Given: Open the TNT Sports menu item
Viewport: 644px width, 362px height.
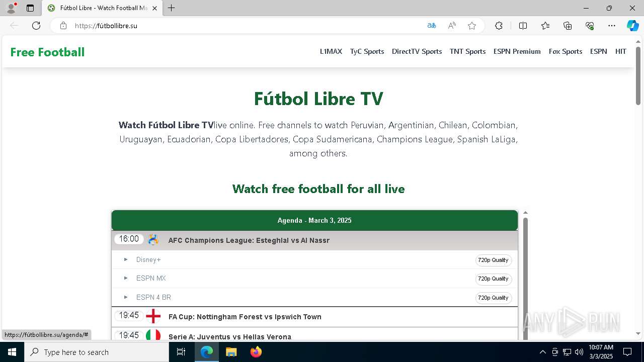Looking at the screenshot, I should coord(468,51).
